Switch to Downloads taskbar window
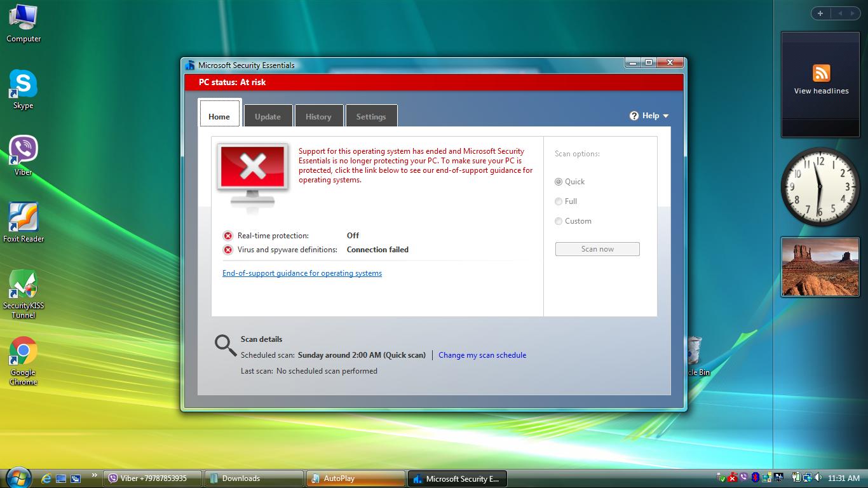 254,478
